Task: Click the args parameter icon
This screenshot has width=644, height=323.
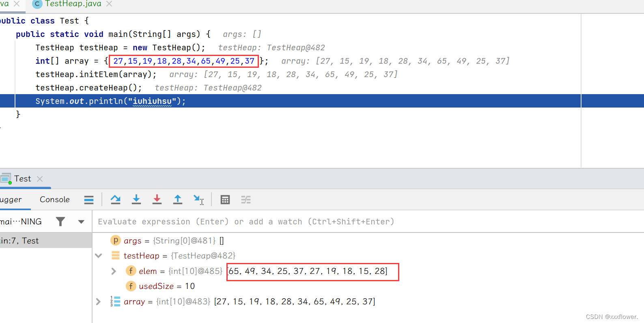Action: (x=116, y=240)
